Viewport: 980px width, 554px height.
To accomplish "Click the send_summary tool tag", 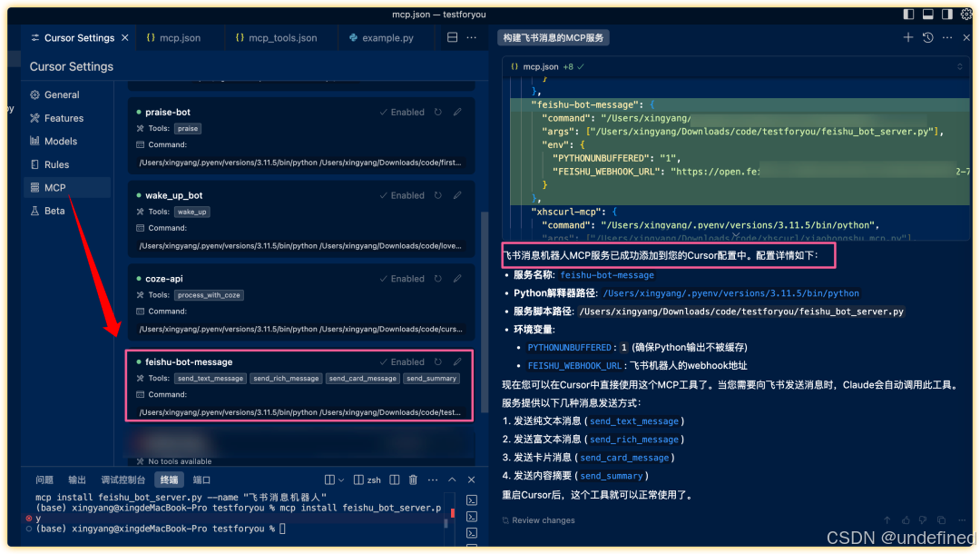I will click(x=431, y=379).
